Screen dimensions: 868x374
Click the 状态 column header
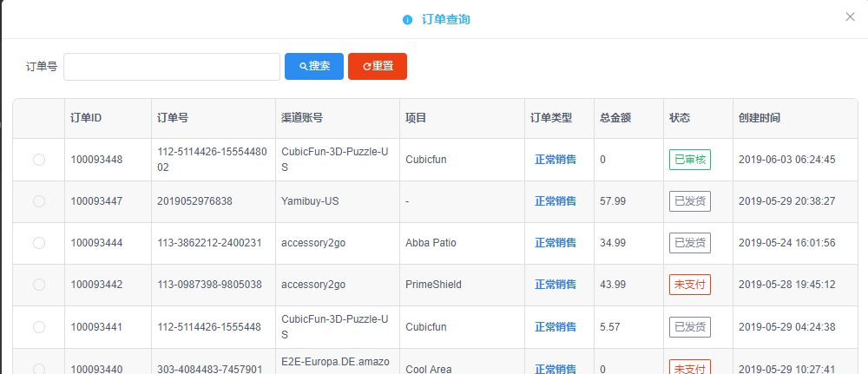point(698,118)
